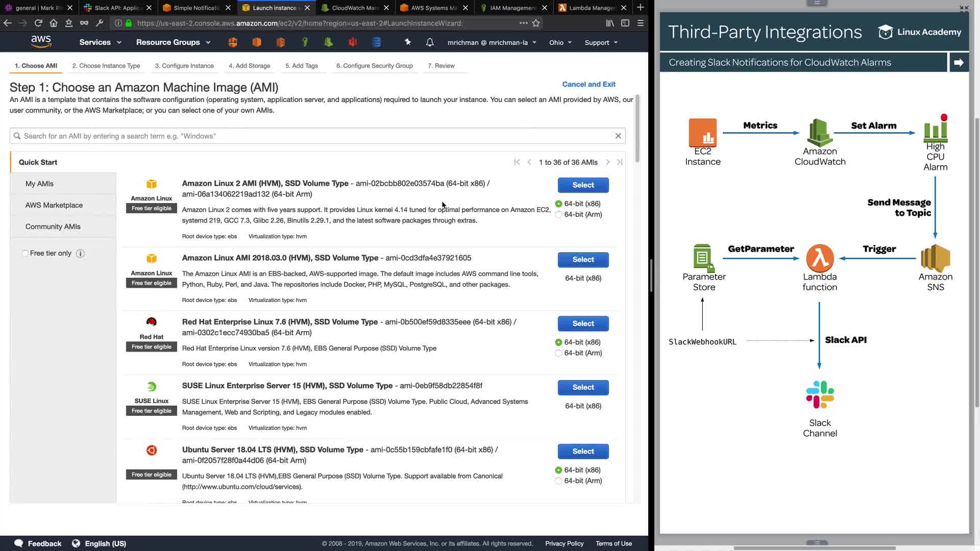Image resolution: width=980 pixels, height=551 pixels.
Task: Click browser reload page icon
Action: pyautogui.click(x=38, y=23)
